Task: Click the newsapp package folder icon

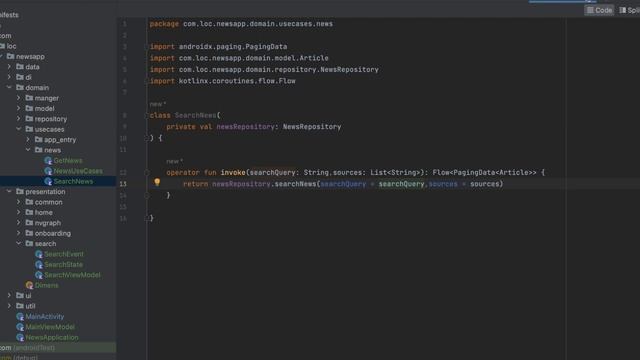Action: click(x=11, y=56)
